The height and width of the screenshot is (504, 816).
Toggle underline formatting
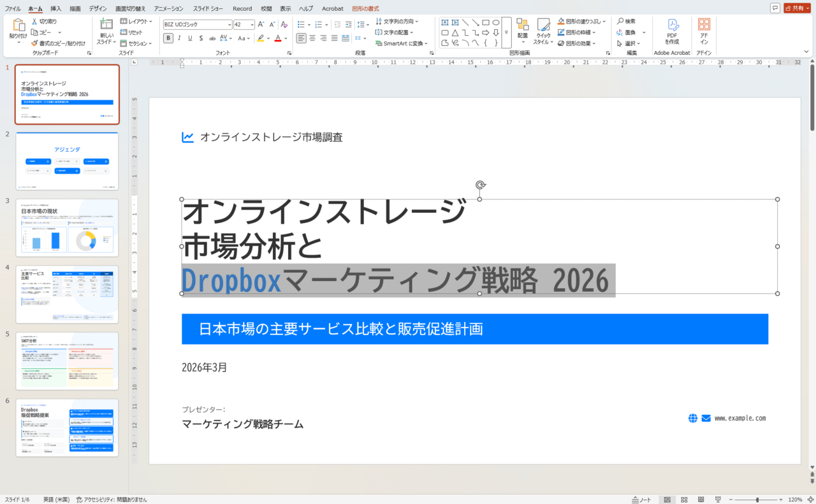[x=190, y=38]
